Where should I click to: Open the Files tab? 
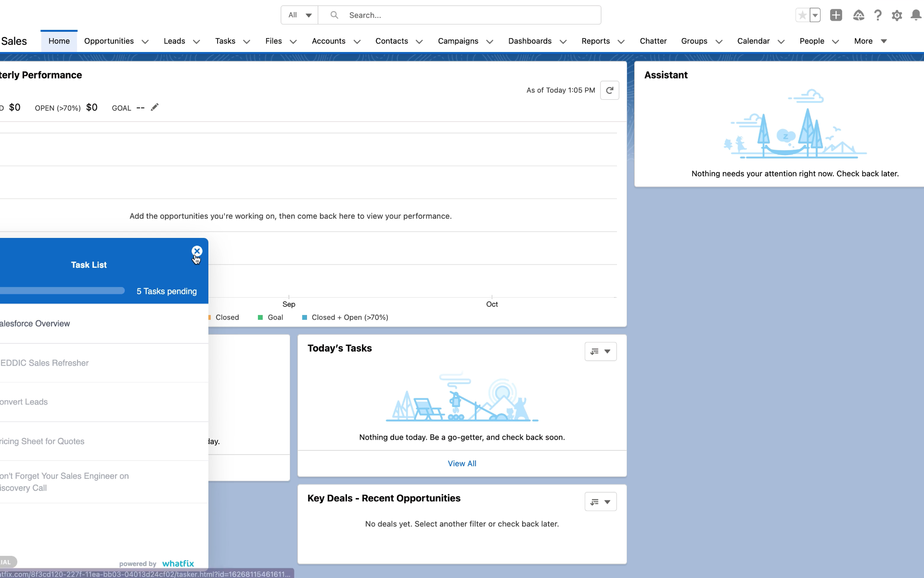point(273,41)
